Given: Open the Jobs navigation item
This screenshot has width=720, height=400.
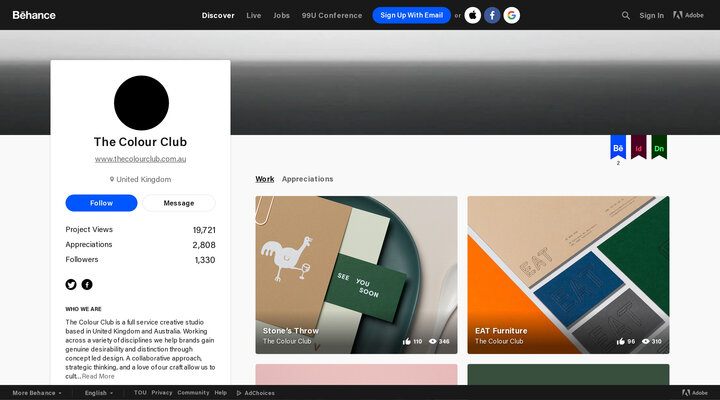Looking at the screenshot, I should [x=281, y=15].
